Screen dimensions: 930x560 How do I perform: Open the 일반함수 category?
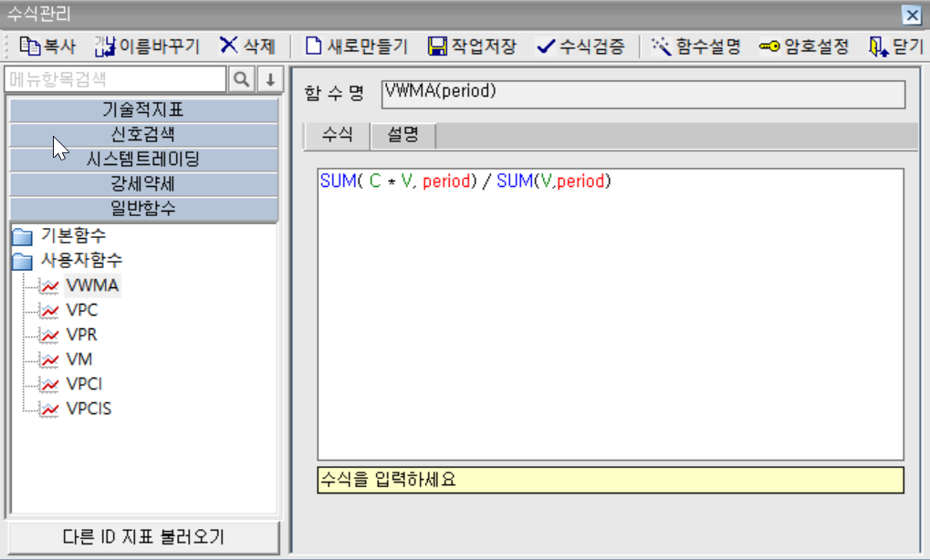[x=143, y=209]
